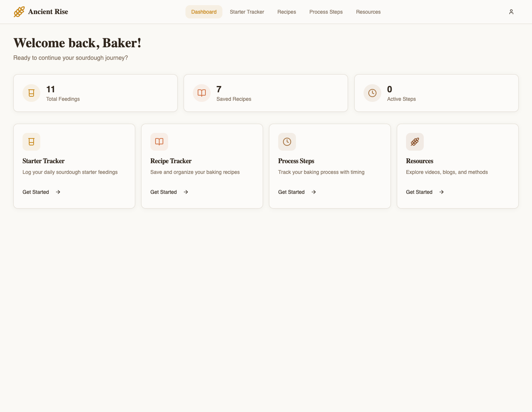Screen dimensions: 532x412
Task: Click the clock icon in Process Steps card
Action: point(287,142)
